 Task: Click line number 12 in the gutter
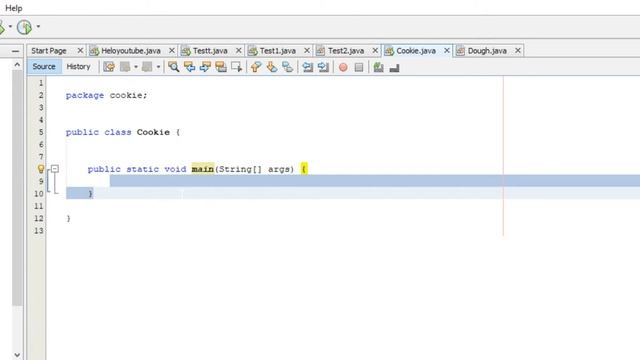(38, 218)
